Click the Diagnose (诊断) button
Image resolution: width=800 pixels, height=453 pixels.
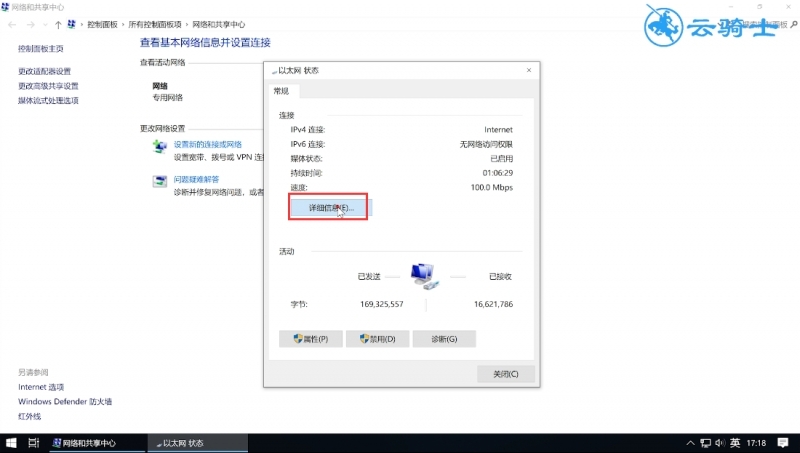coord(444,339)
